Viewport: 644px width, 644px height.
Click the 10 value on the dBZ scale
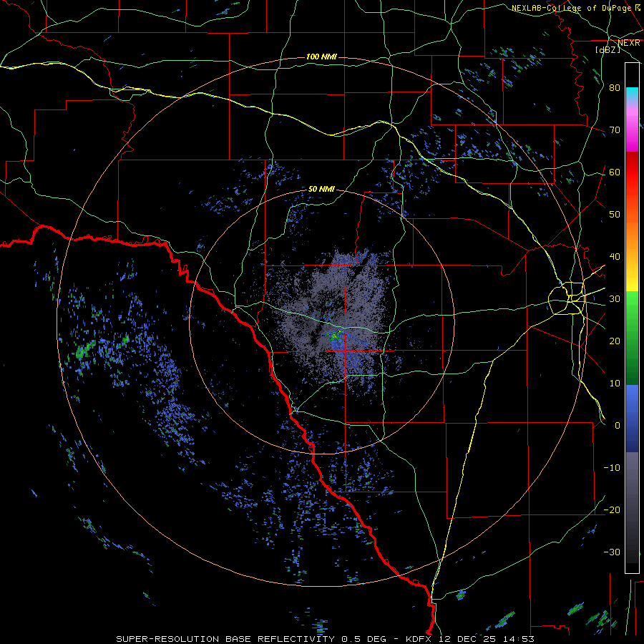click(x=615, y=384)
